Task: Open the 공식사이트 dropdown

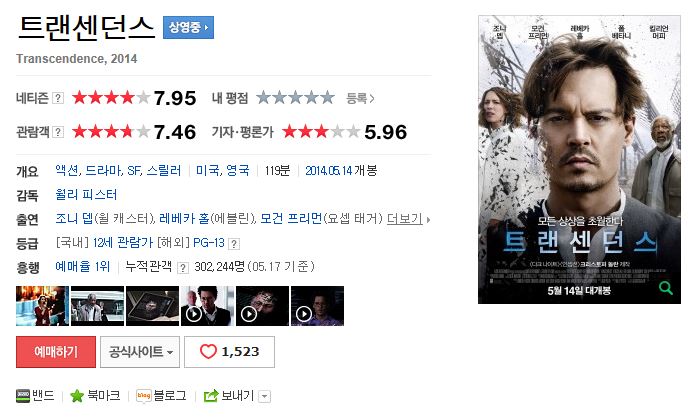Action: (x=140, y=352)
